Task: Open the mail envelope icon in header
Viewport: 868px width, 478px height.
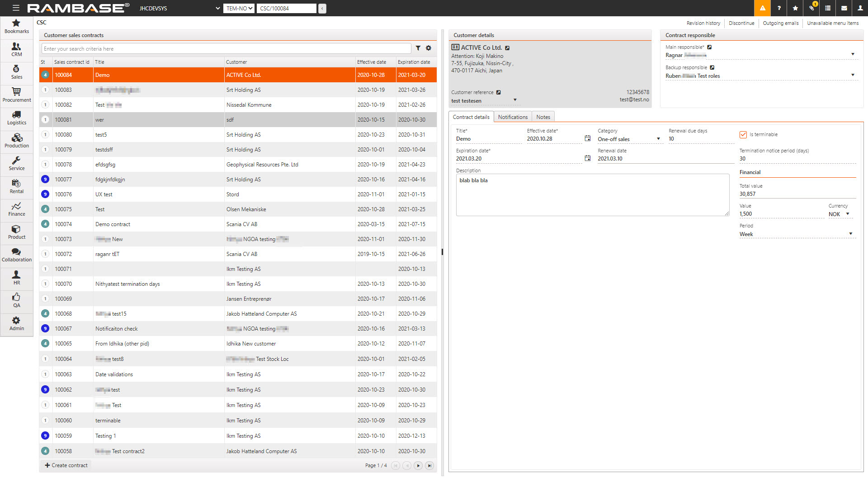Action: (844, 8)
